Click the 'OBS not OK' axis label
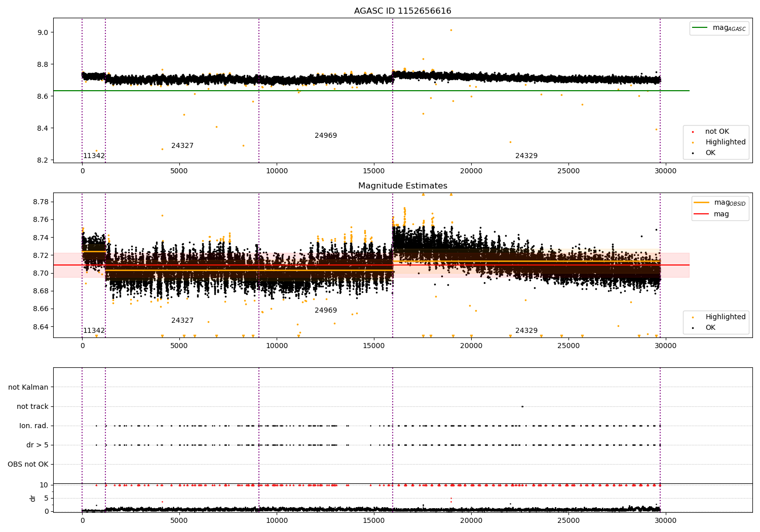760x532 pixels. point(28,465)
